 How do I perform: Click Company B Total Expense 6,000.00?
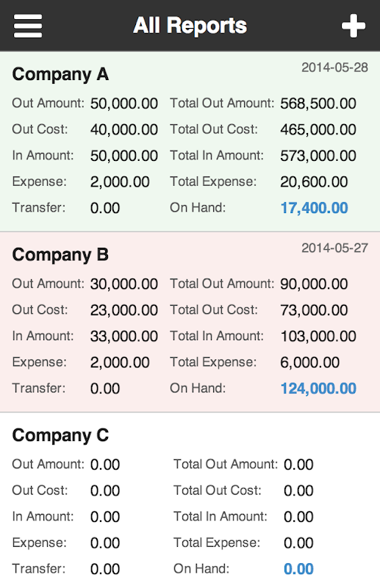pos(310,362)
